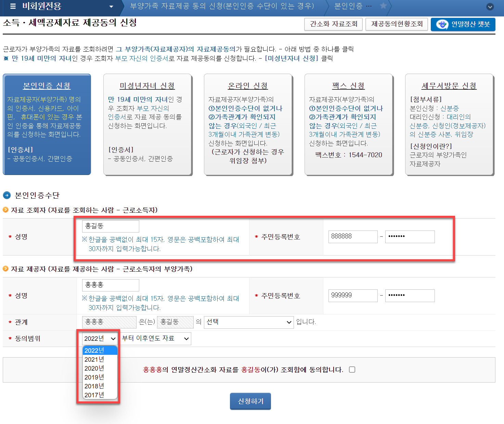Click the 자료 조회자 resident number front field 888888
The image size is (504, 424).
[x=353, y=237]
